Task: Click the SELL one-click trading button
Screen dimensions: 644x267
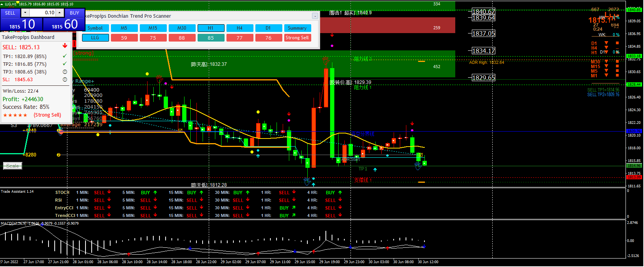Action: tap(10, 13)
